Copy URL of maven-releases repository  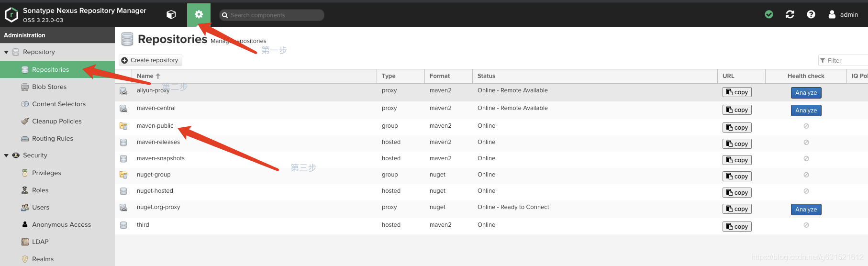(x=737, y=144)
